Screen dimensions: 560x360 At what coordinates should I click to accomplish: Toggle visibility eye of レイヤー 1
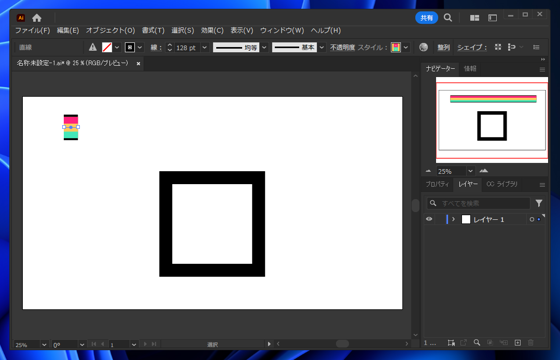pyautogui.click(x=429, y=219)
